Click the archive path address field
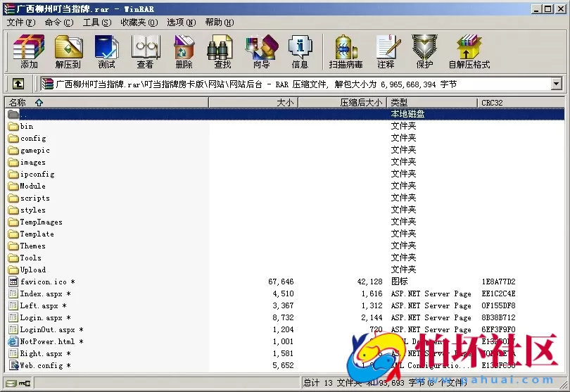Viewport: 570px width, 392px height. pyautogui.click(x=296, y=84)
